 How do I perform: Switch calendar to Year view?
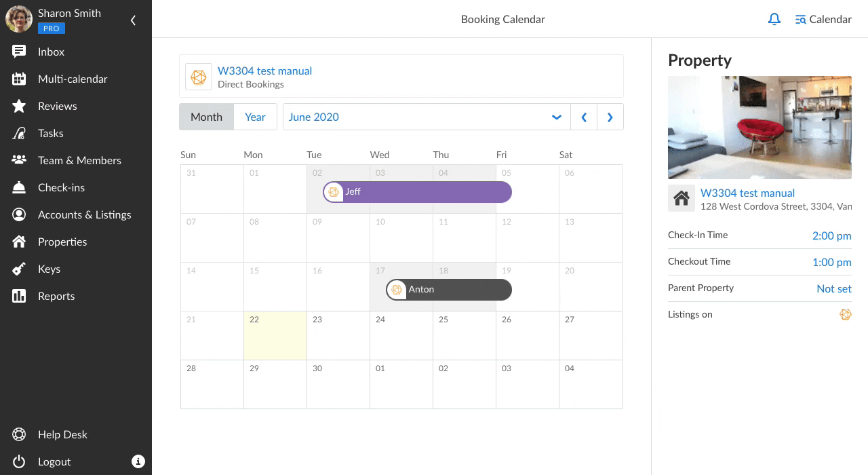[x=255, y=117]
